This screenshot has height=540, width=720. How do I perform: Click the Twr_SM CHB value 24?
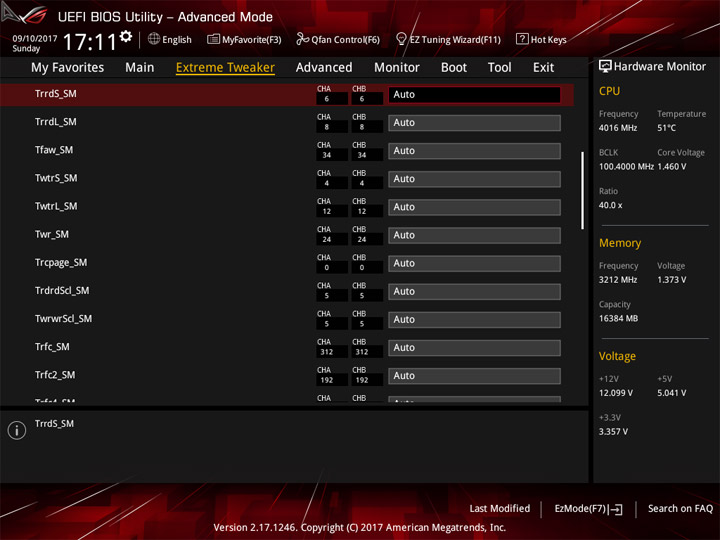tap(362, 240)
